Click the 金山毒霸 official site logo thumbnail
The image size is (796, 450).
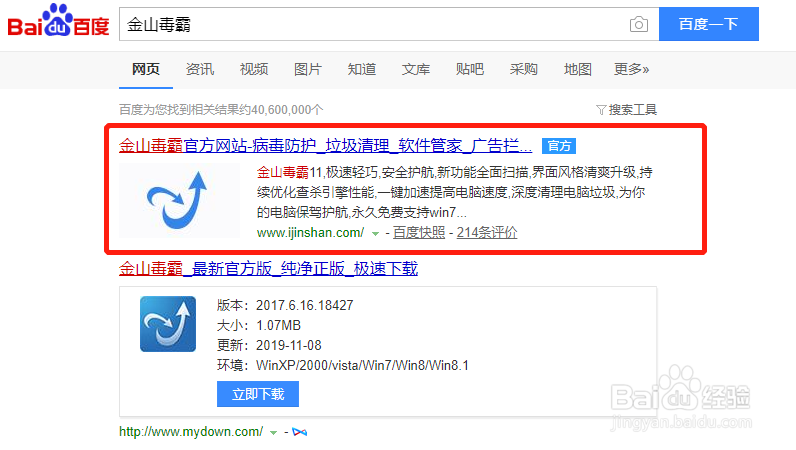pos(179,201)
